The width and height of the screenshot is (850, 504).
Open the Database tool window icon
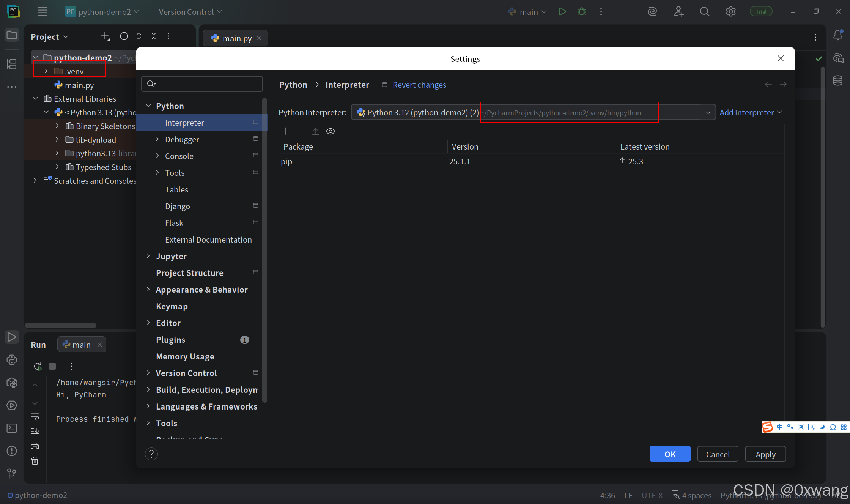point(838,80)
